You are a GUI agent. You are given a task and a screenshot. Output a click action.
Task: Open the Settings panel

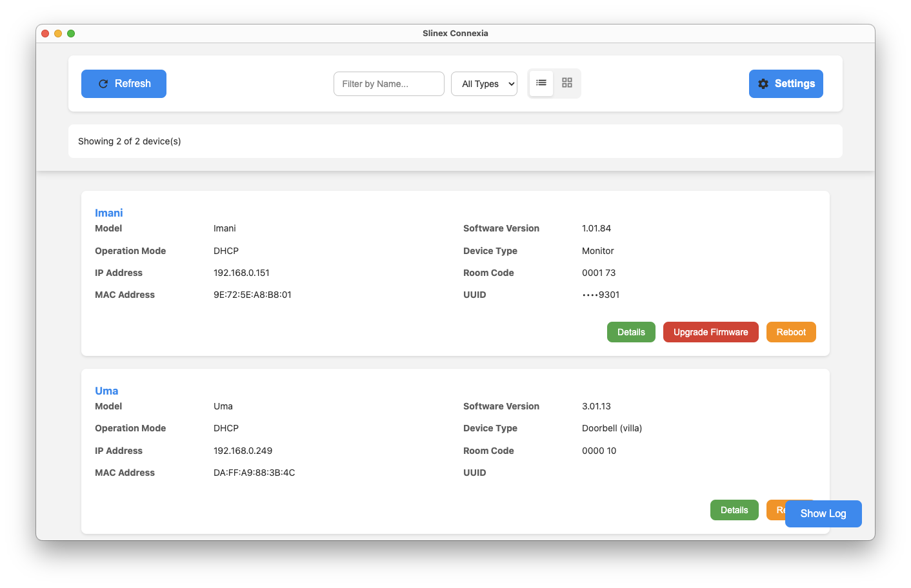coord(786,84)
